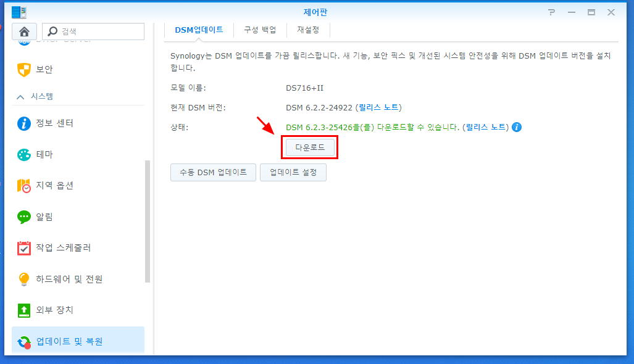Image resolution: width=634 pixels, height=364 pixels.
Task: Click the 테마 palette icon
Action: pyautogui.click(x=24, y=154)
